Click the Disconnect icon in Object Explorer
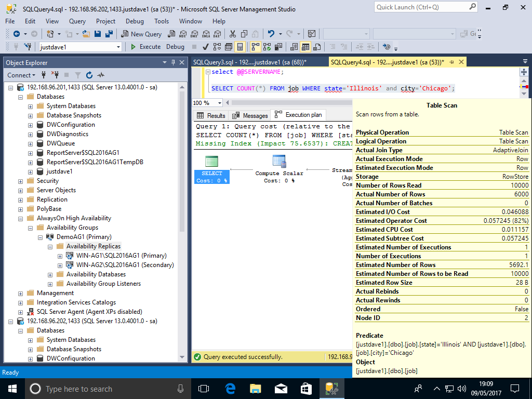The image size is (532, 399). click(x=55, y=75)
